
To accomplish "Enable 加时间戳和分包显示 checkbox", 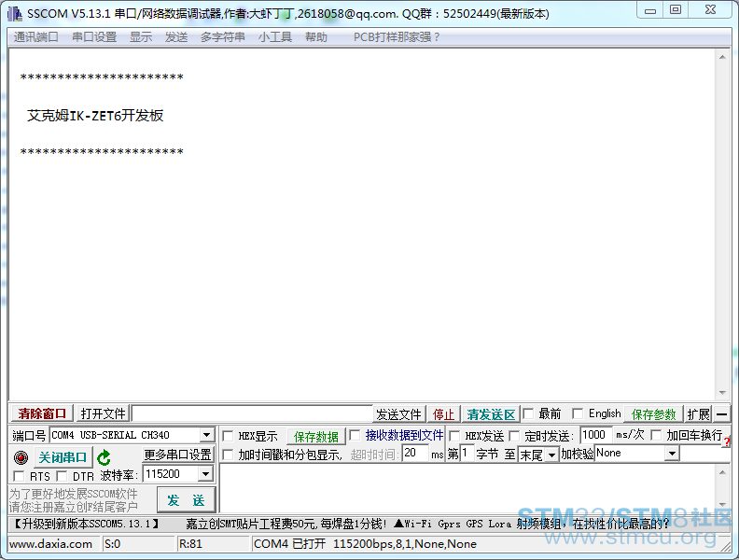I will [228, 455].
